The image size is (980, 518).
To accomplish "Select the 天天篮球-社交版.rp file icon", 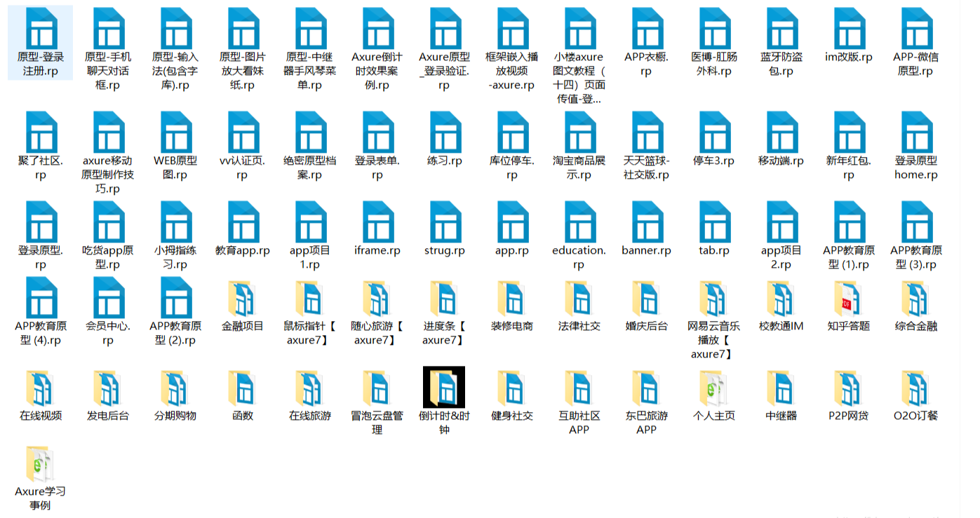I will point(647,132).
